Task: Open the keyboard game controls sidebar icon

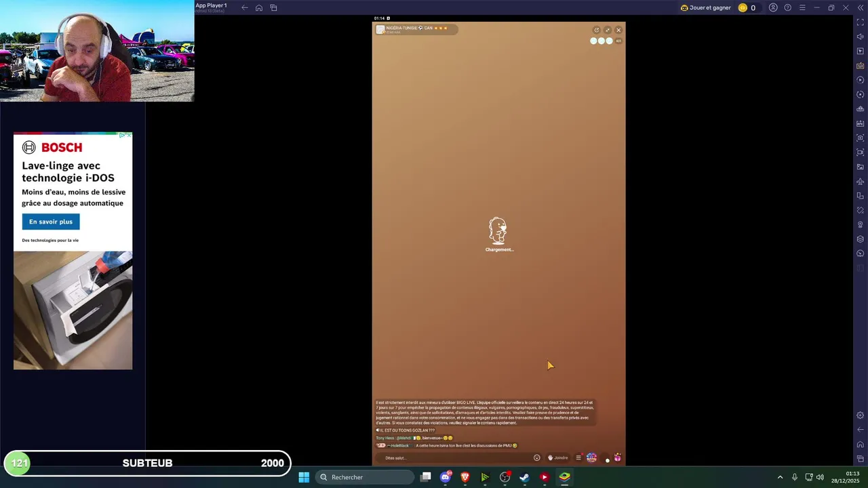Action: pyautogui.click(x=860, y=66)
